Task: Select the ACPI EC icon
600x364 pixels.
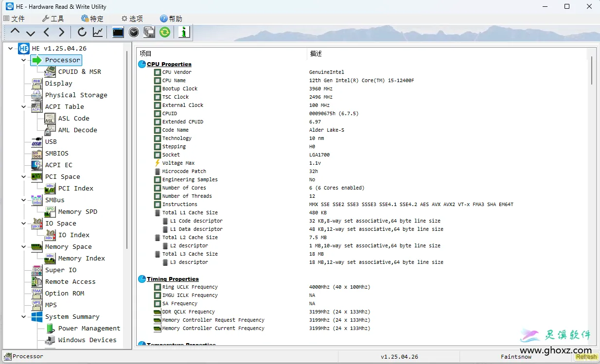Action: 37,165
